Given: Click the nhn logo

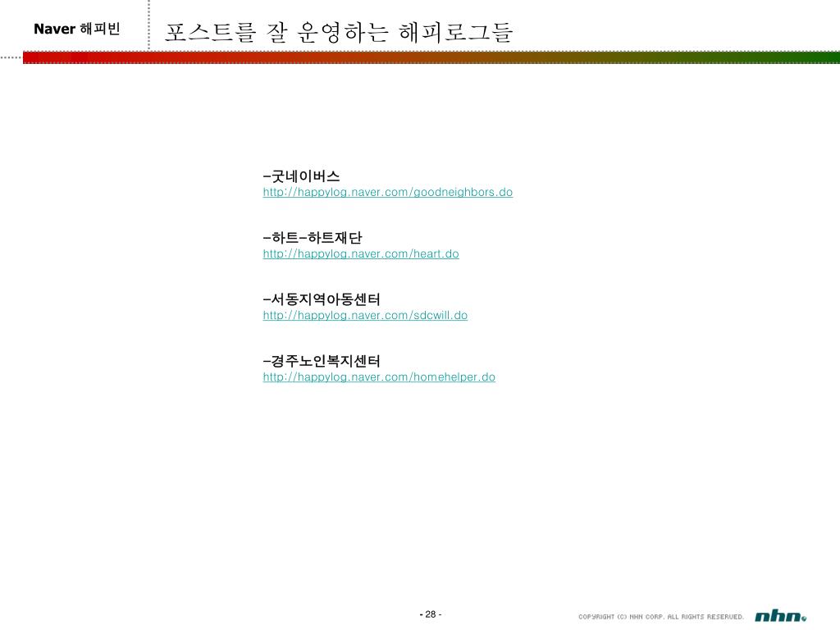Looking at the screenshot, I should (781, 616).
